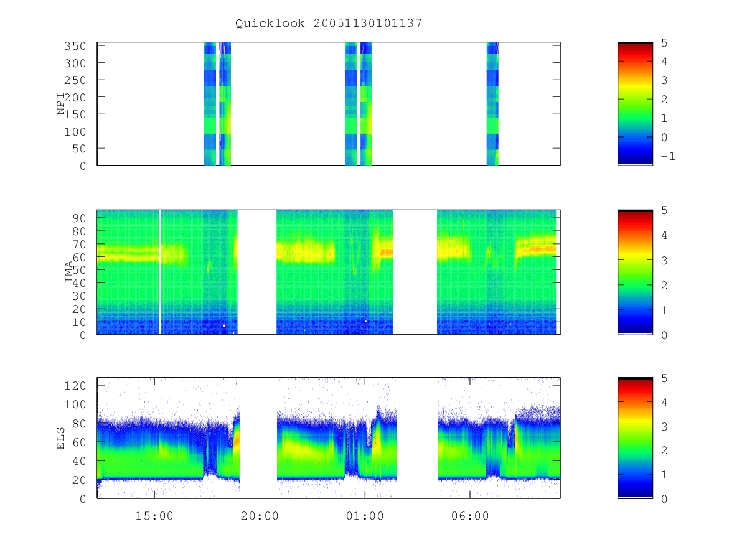Click the NPI panel colorbar
Screen dimensions: 747x560
click(635, 103)
